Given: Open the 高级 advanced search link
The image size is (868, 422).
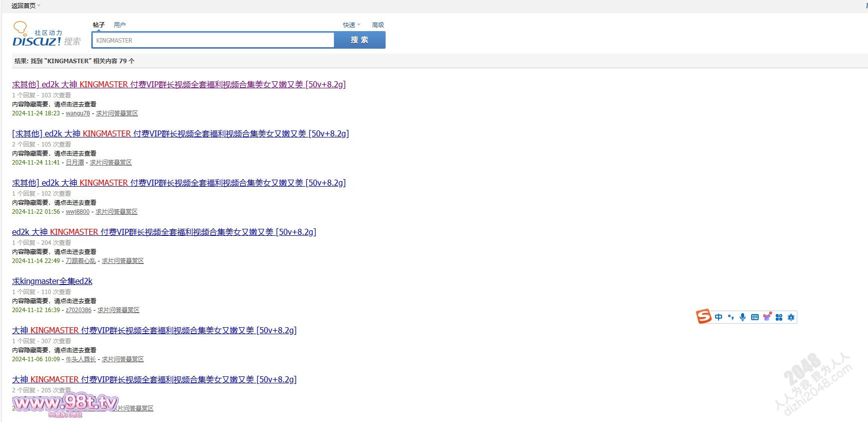Looking at the screenshot, I should click(x=378, y=25).
